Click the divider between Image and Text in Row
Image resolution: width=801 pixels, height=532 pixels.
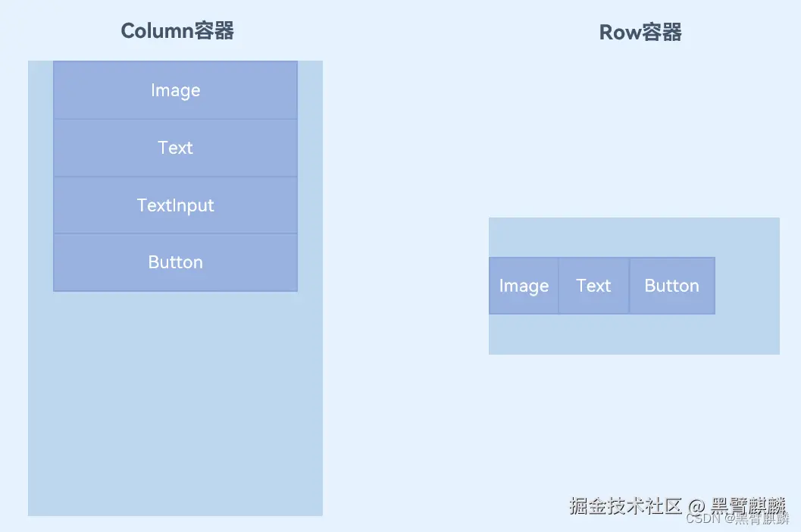[x=559, y=286]
